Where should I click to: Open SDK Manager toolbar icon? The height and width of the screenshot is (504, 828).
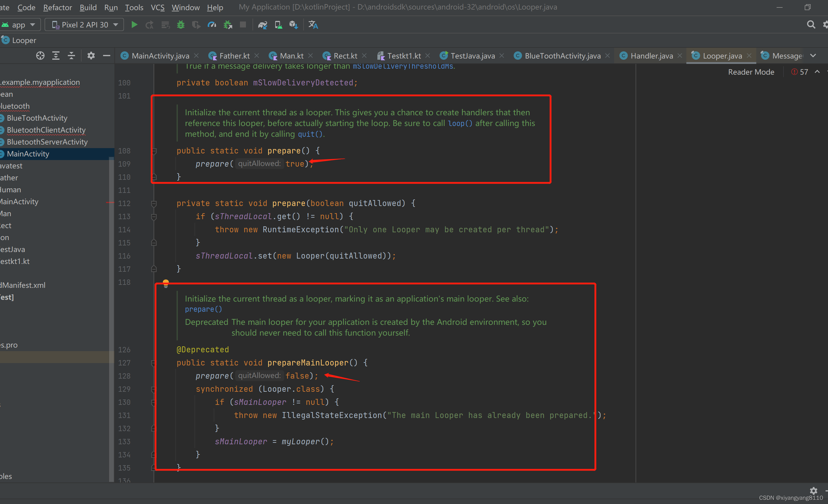(x=293, y=25)
